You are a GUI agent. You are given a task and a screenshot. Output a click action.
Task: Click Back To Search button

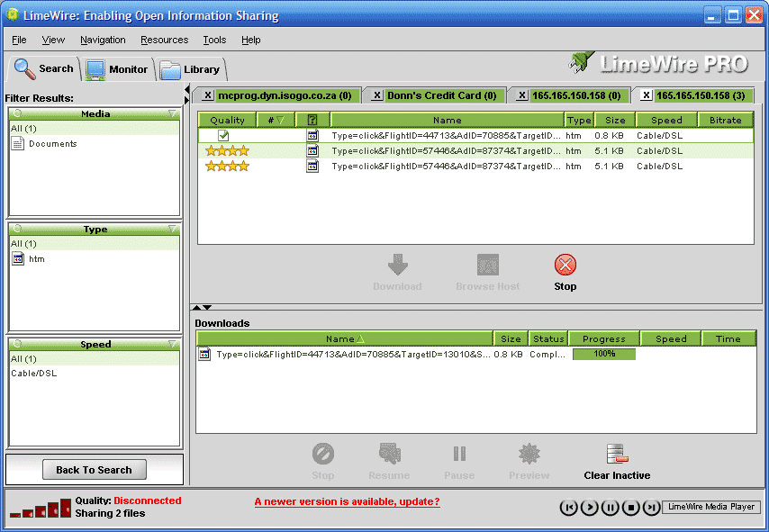(x=95, y=470)
